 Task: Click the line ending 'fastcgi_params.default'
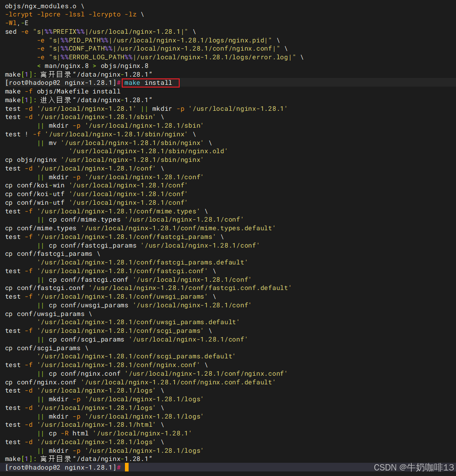point(142,262)
